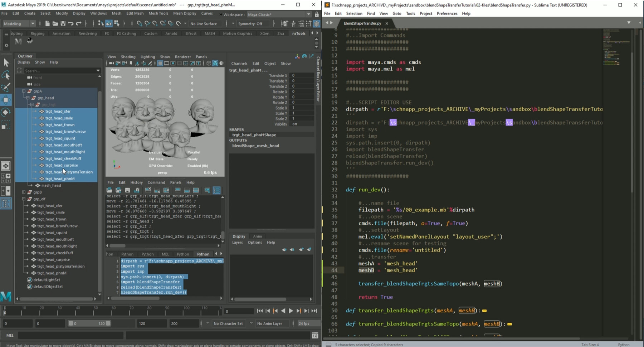Click the MEL command line input field
The width and height of the screenshot is (644, 347).
point(70,335)
